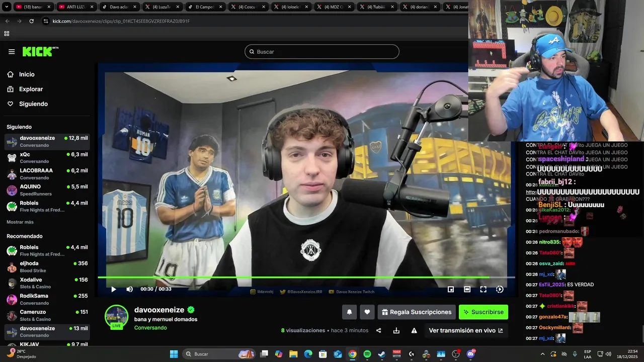Open KIKJAV channel in Recomendado list
The image size is (644, 362).
[x=47, y=344]
